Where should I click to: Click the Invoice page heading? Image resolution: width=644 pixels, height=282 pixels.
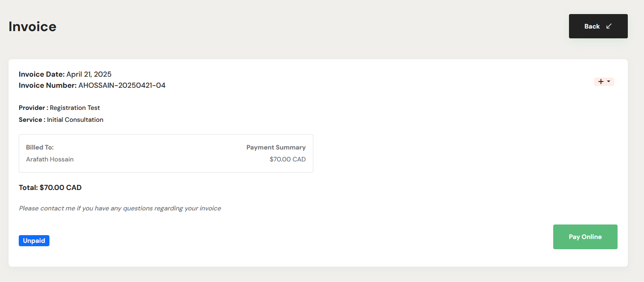click(32, 26)
